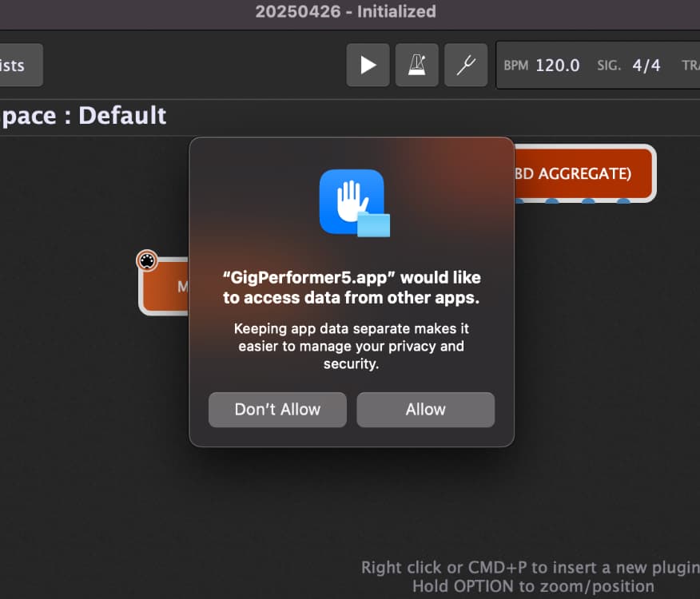Image resolution: width=700 pixels, height=599 pixels.
Task: Click the partially visible lists button
Action: coord(22,65)
